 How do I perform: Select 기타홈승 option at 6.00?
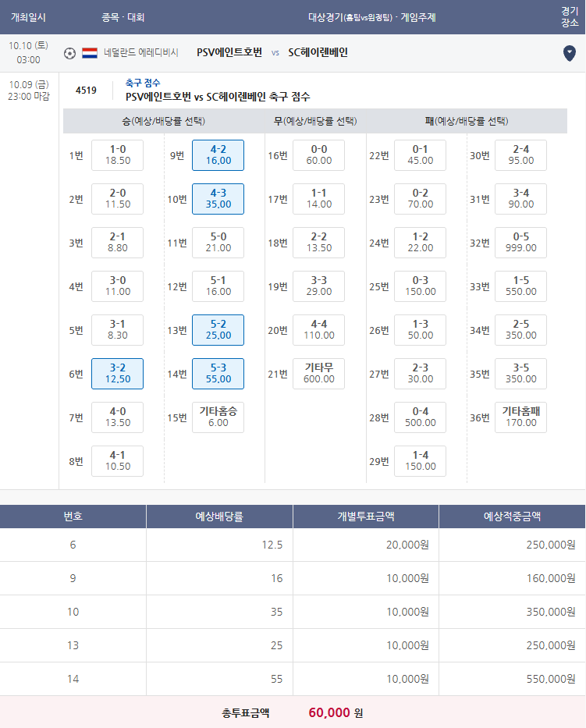coord(218,417)
